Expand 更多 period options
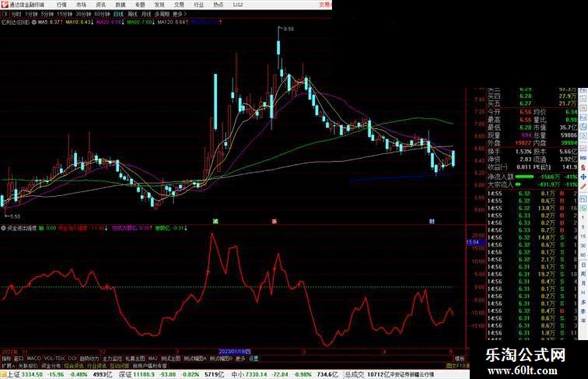This screenshot has height=379, width=588. [x=179, y=14]
